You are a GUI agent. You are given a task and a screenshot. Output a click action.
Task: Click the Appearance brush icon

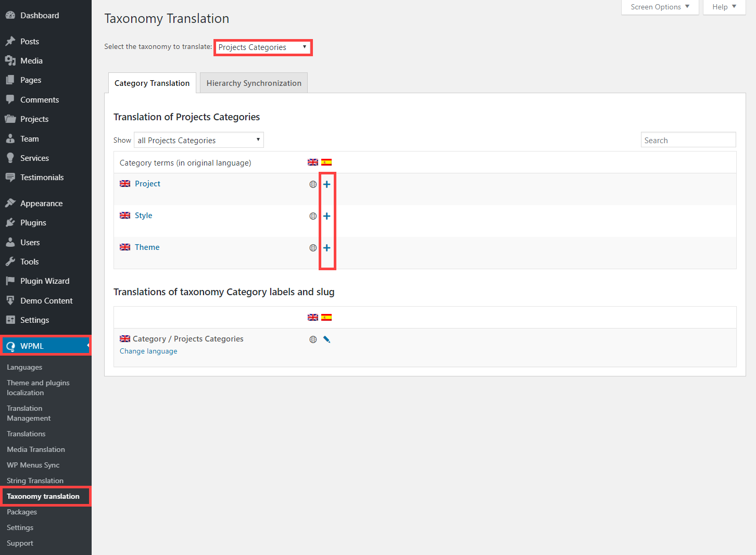point(10,203)
